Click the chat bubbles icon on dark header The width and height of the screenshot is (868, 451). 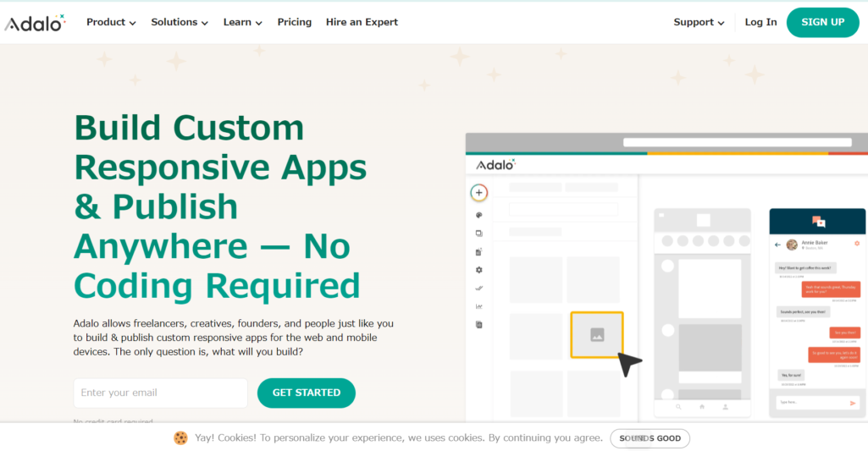click(818, 222)
